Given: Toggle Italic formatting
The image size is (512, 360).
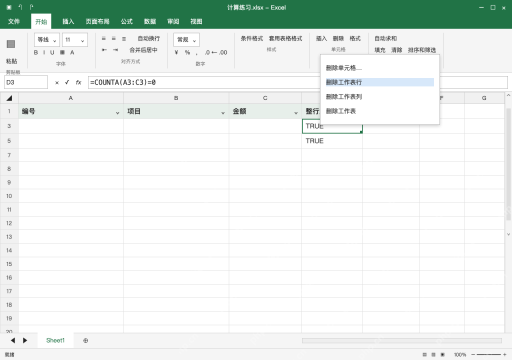Looking at the screenshot, I should (44, 52).
